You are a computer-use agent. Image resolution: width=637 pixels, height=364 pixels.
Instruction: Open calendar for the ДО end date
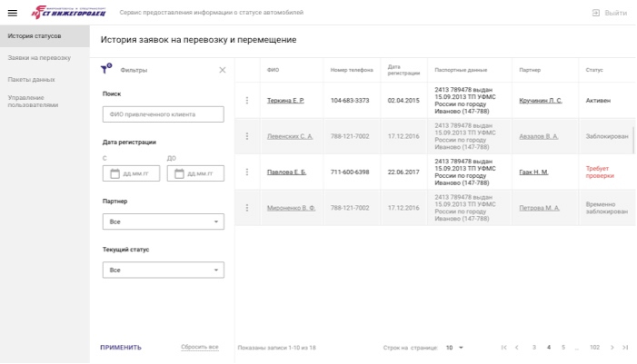click(x=179, y=173)
